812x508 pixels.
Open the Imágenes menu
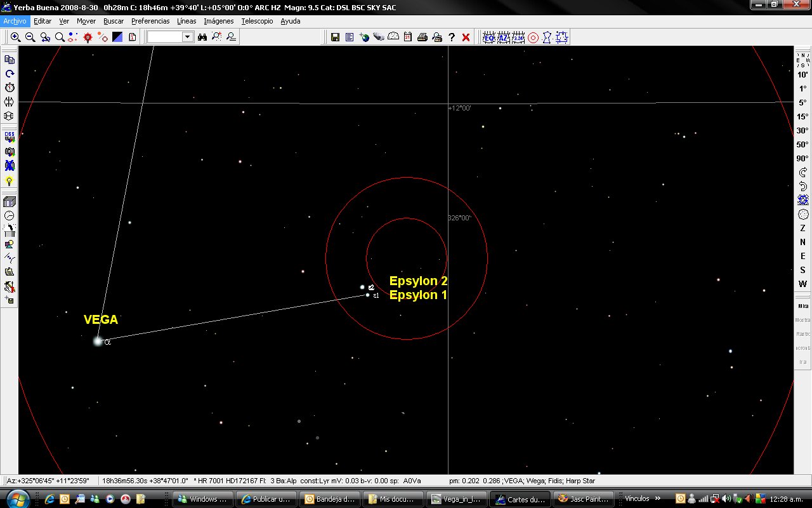[x=219, y=21]
